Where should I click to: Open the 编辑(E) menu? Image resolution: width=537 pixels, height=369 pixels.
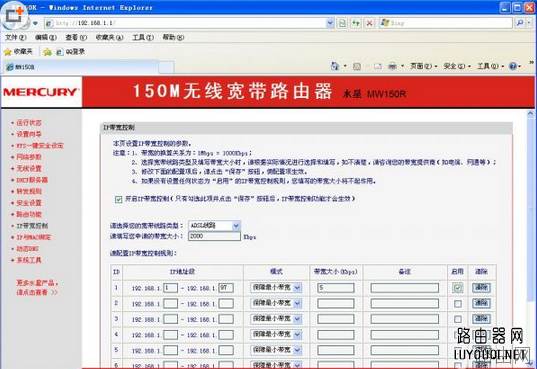(x=46, y=37)
